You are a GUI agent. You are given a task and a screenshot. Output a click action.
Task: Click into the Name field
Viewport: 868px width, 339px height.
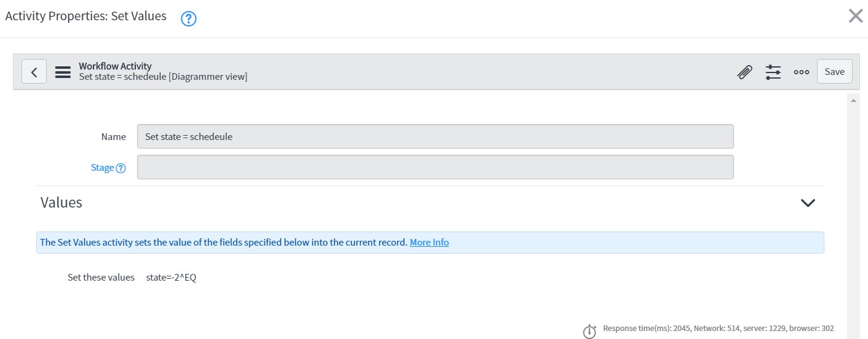[x=435, y=136]
